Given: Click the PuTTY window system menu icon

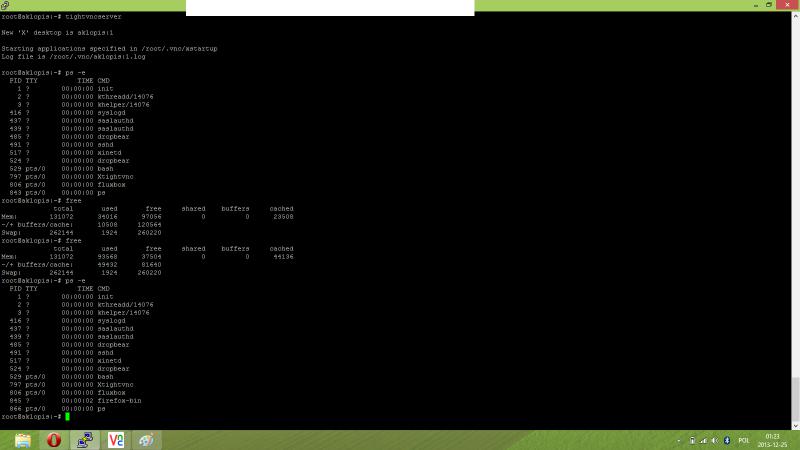Looking at the screenshot, I should tap(5, 5).
